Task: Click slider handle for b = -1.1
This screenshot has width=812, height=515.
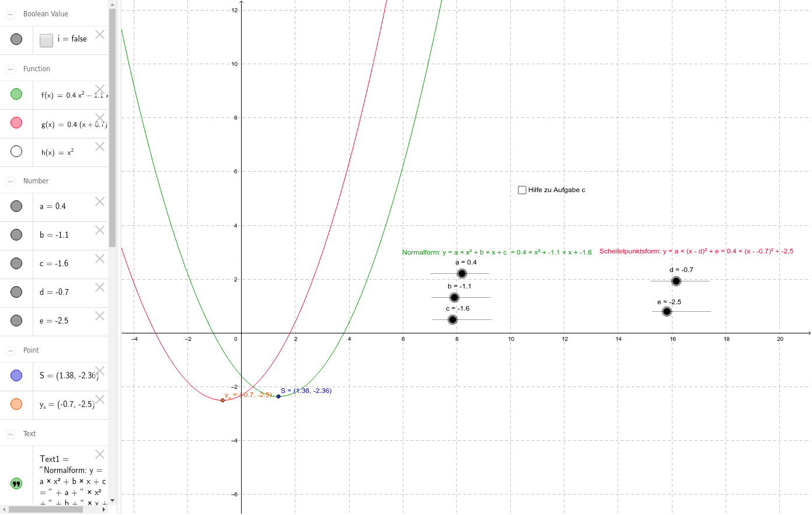Action: (454, 297)
